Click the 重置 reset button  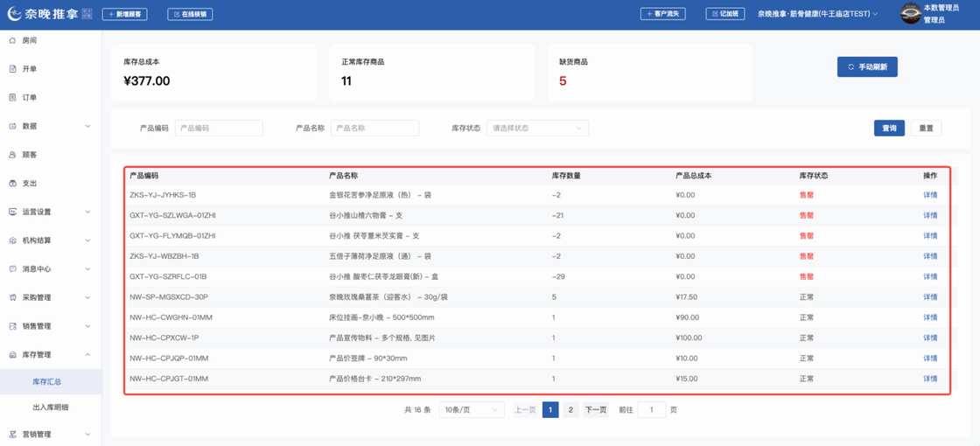click(x=926, y=128)
